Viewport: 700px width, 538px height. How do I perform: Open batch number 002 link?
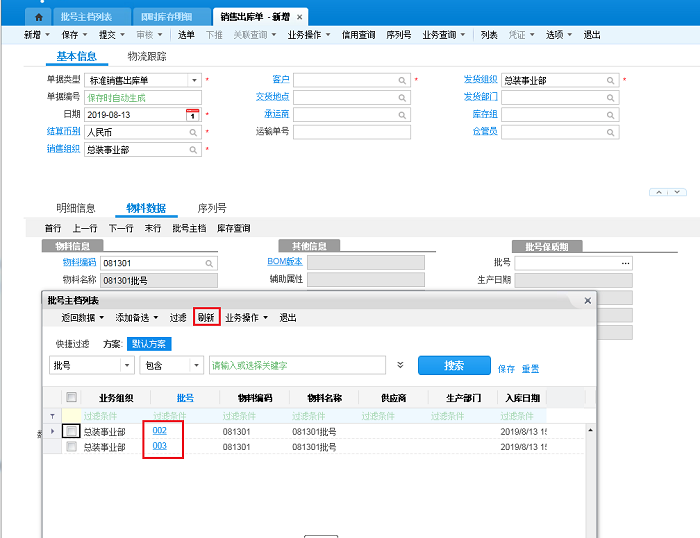(x=160, y=430)
